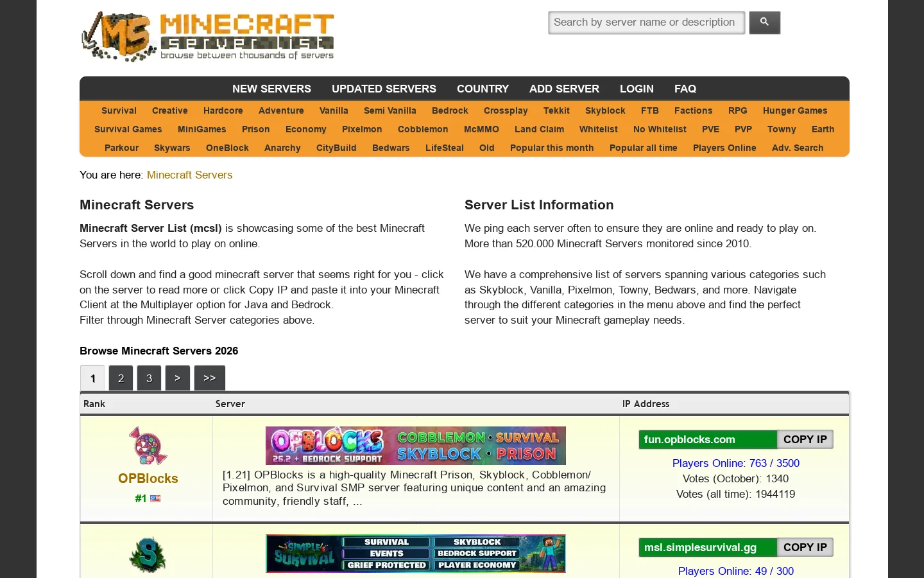
Task: Go to page 2 of servers
Action: click(121, 378)
